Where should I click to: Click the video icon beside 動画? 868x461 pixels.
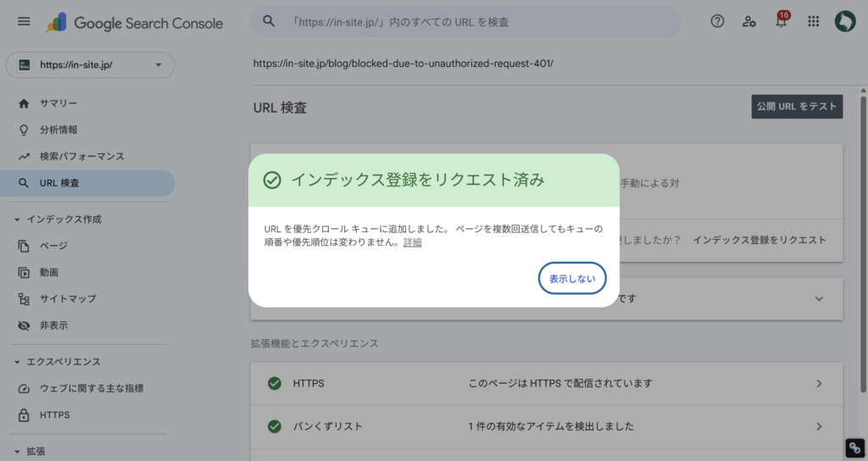tap(24, 272)
